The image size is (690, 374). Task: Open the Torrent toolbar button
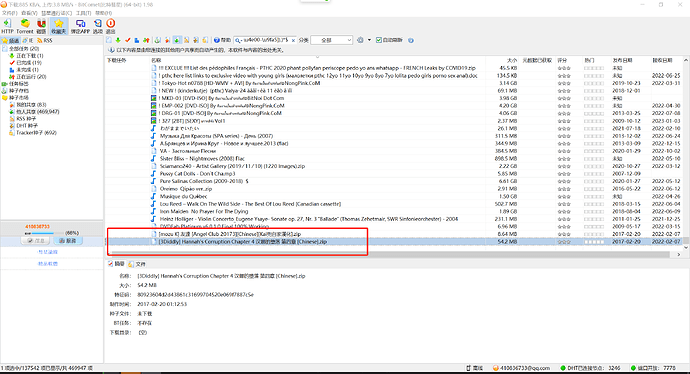click(x=25, y=26)
